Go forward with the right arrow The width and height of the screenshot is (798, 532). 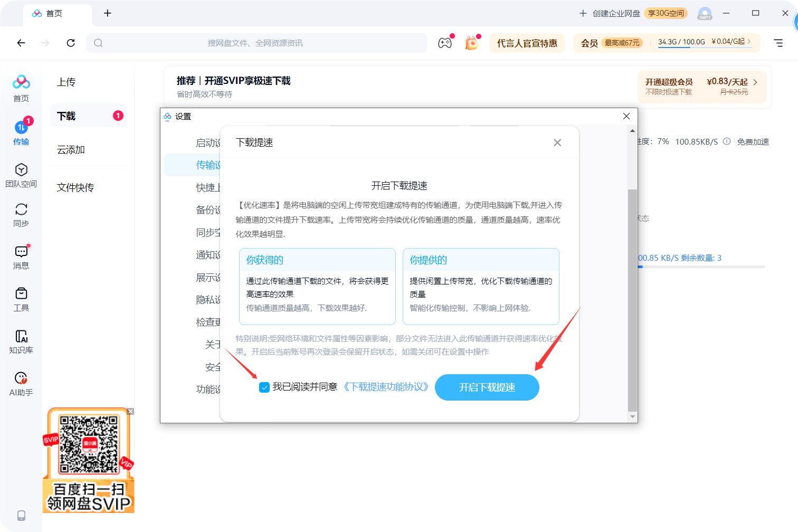pos(45,43)
